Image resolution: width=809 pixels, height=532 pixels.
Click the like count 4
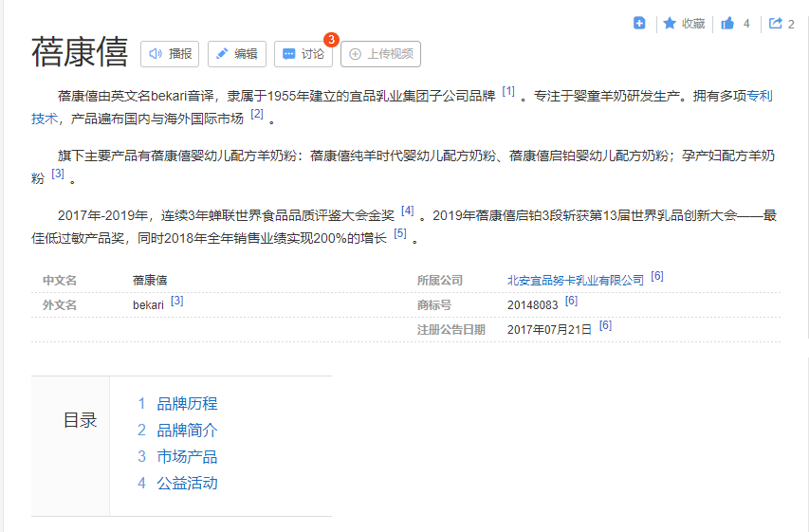[x=746, y=24]
